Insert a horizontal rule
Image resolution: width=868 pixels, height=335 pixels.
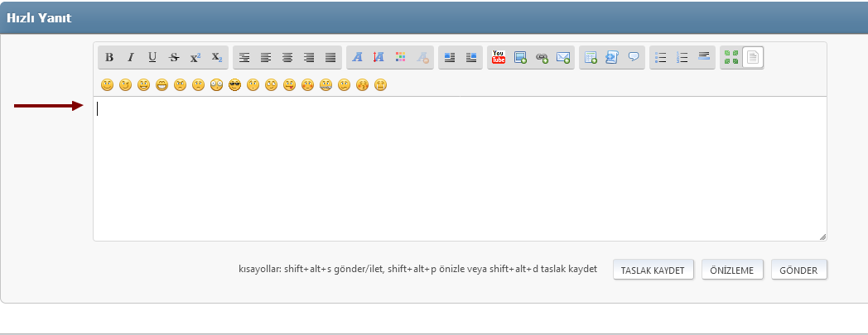tap(704, 57)
